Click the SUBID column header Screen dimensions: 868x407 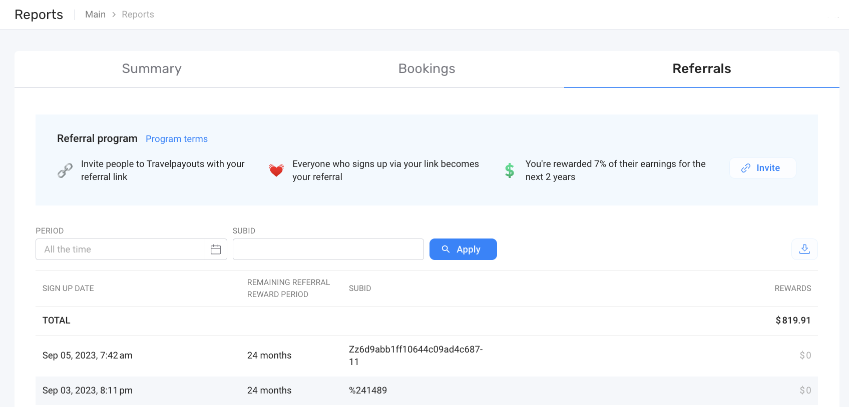[x=360, y=288]
